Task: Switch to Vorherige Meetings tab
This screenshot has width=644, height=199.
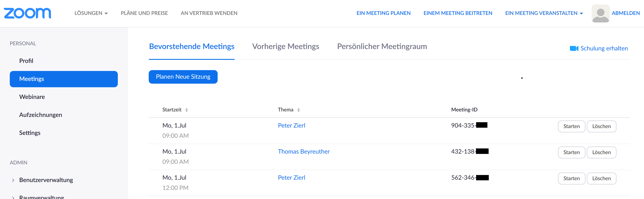Action: 286,46
